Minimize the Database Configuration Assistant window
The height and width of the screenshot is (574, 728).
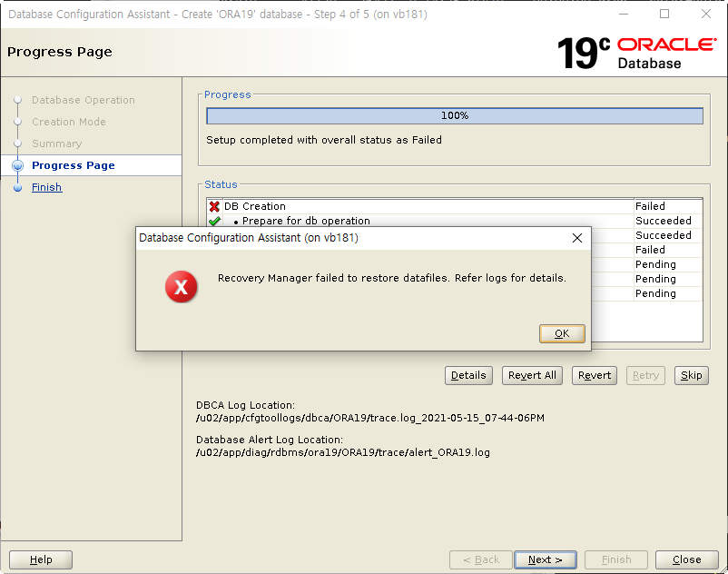click(x=624, y=14)
